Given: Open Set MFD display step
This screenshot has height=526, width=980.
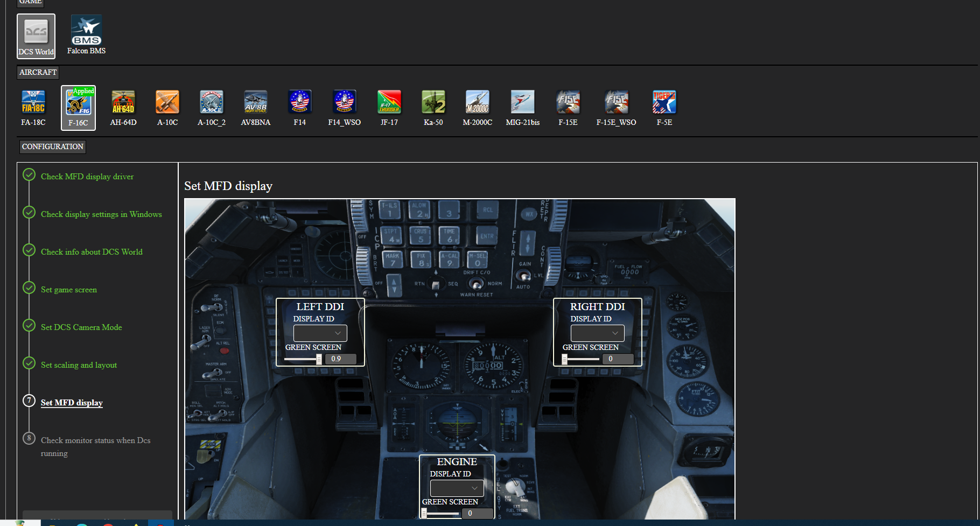Looking at the screenshot, I should click(72, 403).
